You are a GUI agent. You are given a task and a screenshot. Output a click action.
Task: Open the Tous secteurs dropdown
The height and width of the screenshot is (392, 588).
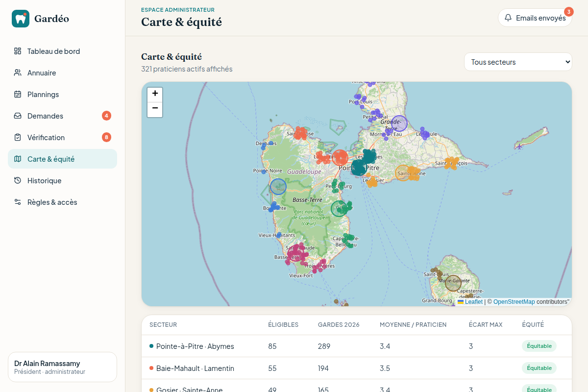pos(518,62)
